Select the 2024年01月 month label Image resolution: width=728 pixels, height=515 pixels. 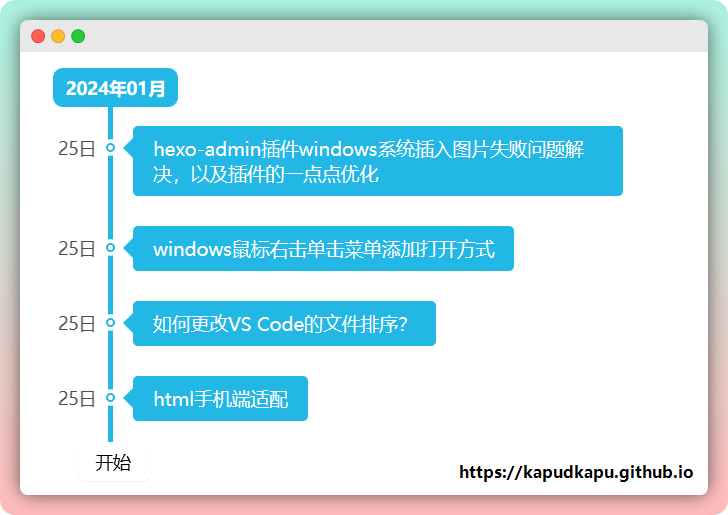coord(115,88)
